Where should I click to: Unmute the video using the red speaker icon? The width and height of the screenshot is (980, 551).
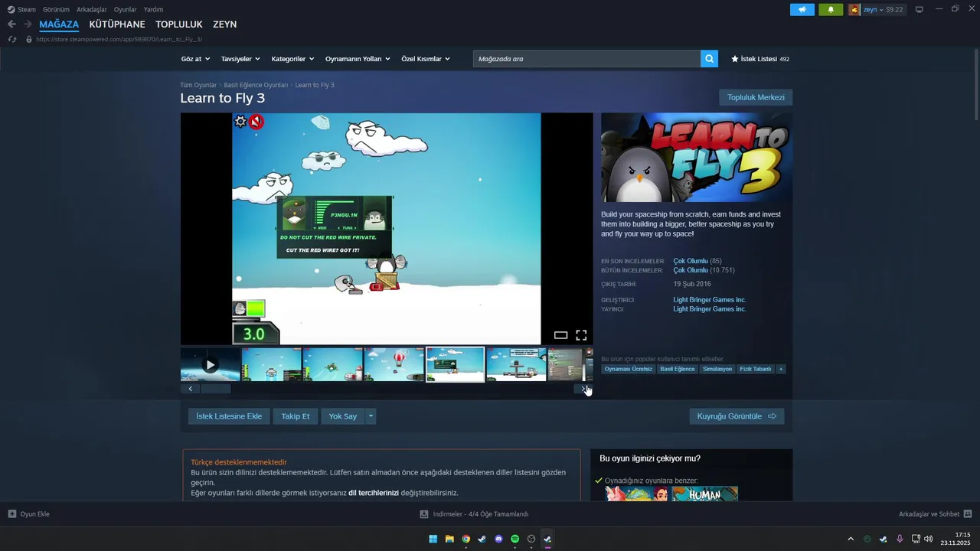point(256,122)
